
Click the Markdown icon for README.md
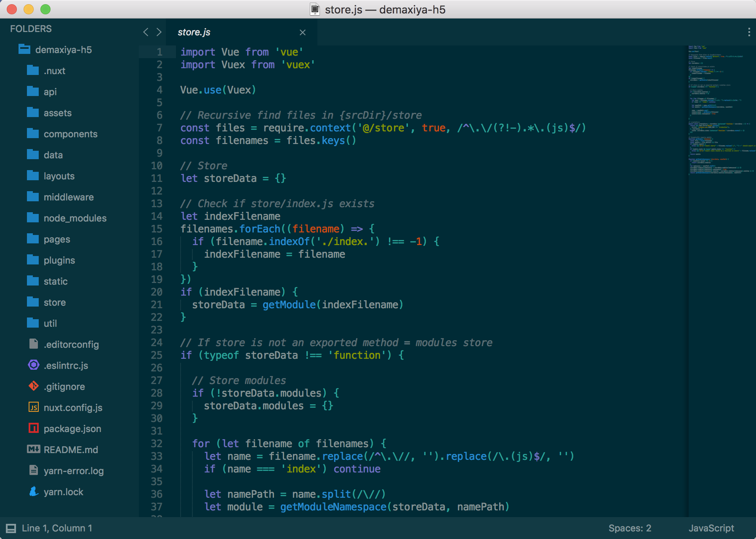(x=34, y=449)
